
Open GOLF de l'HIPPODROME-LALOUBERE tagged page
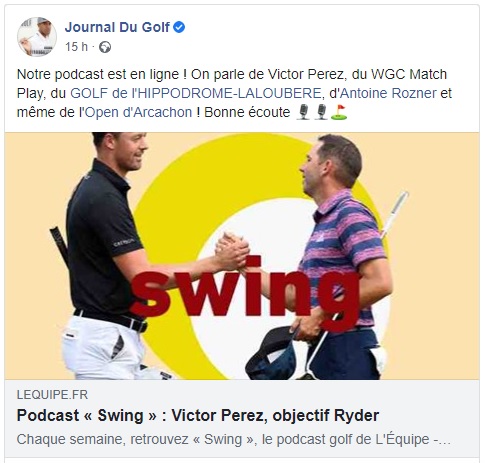pos(196,93)
